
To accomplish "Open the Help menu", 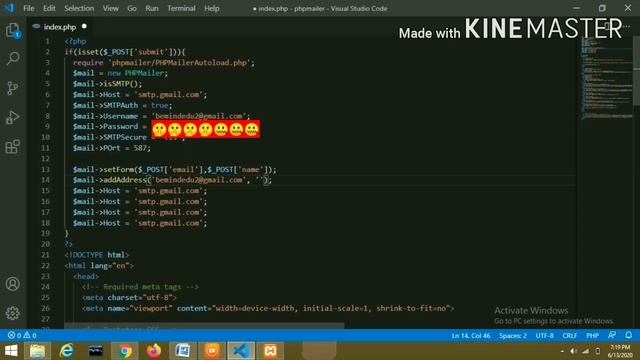I will tap(211, 8).
